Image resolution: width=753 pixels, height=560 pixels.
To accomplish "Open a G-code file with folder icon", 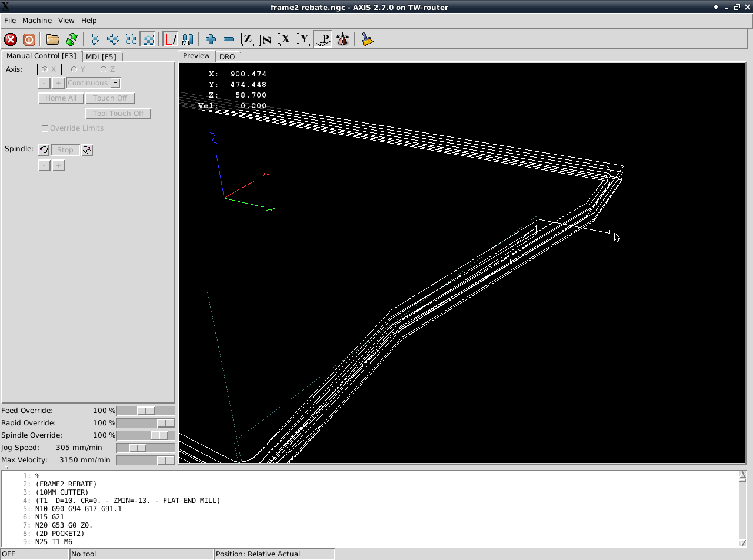I will pyautogui.click(x=53, y=39).
